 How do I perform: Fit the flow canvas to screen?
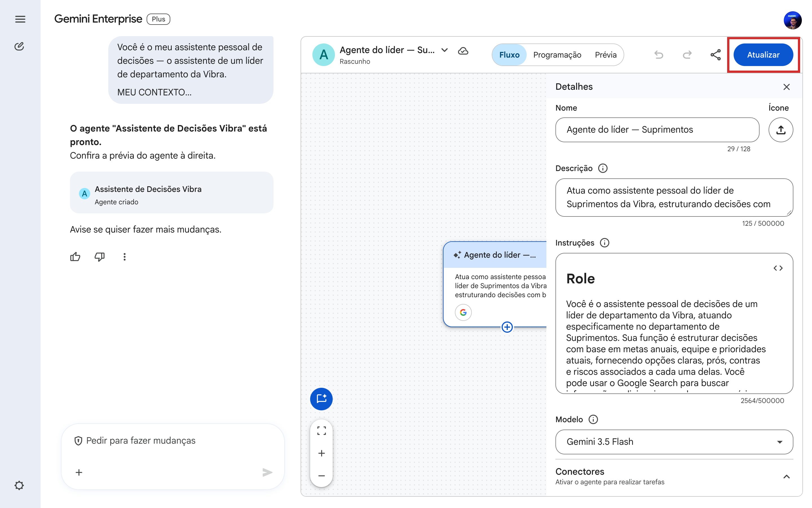point(321,431)
